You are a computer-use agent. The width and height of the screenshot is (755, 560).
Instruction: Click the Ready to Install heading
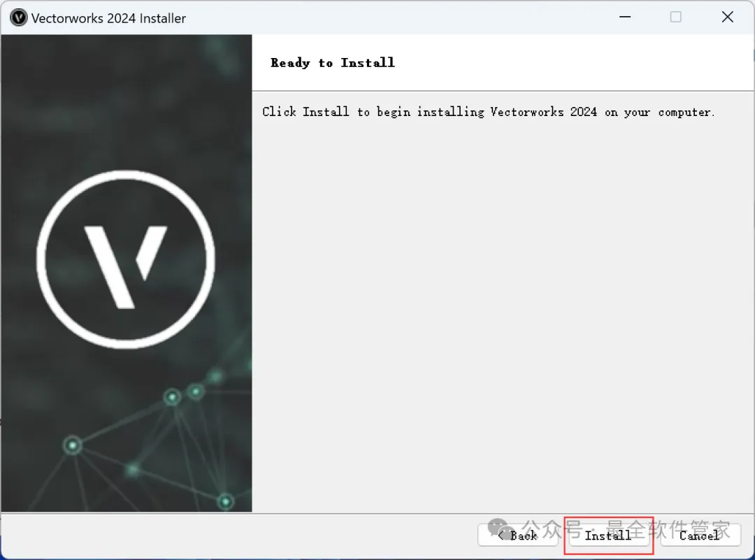tap(333, 63)
